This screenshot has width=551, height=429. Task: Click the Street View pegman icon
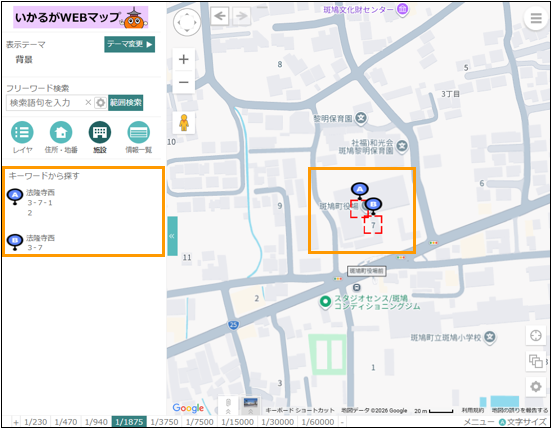click(184, 123)
